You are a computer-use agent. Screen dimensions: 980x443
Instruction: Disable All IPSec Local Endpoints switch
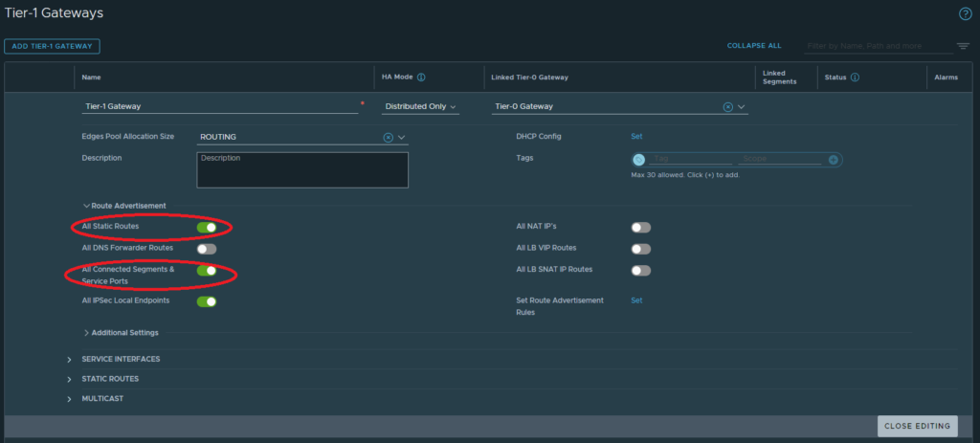tap(206, 301)
